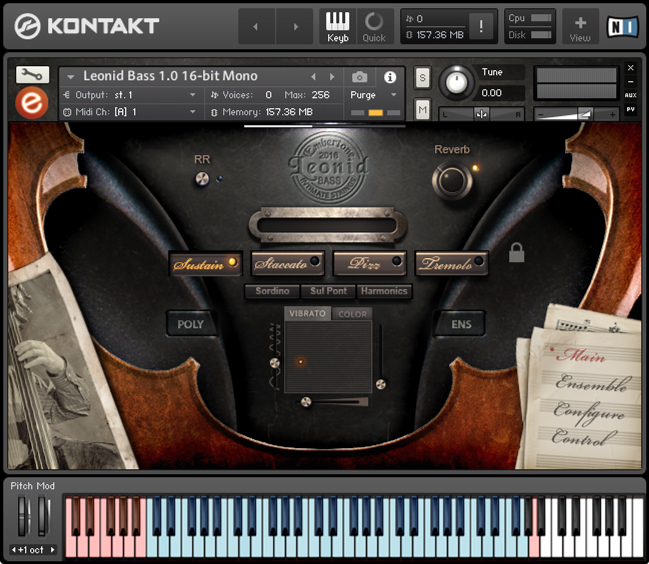649x564 pixels.
Task: Mute the instrument with M button
Action: (x=422, y=110)
